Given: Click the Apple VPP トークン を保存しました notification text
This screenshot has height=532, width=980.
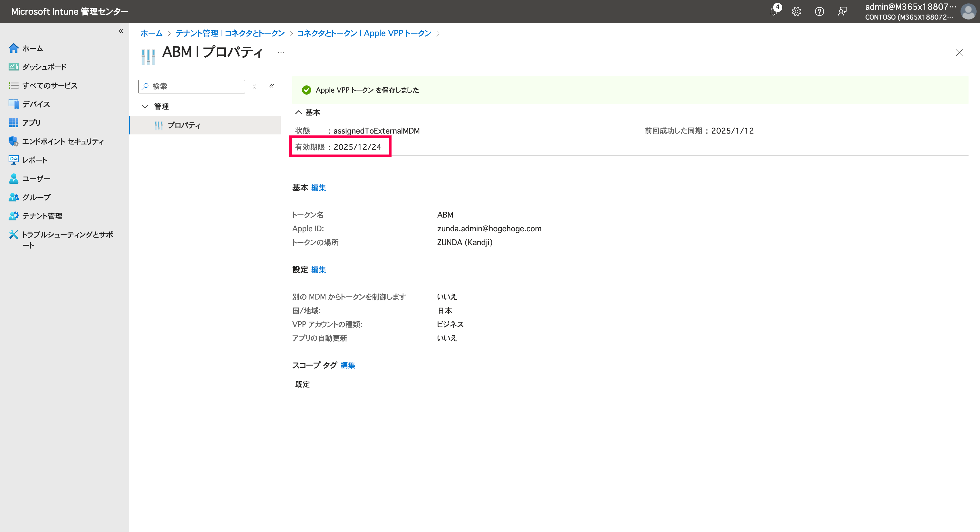Looking at the screenshot, I should coord(367,90).
